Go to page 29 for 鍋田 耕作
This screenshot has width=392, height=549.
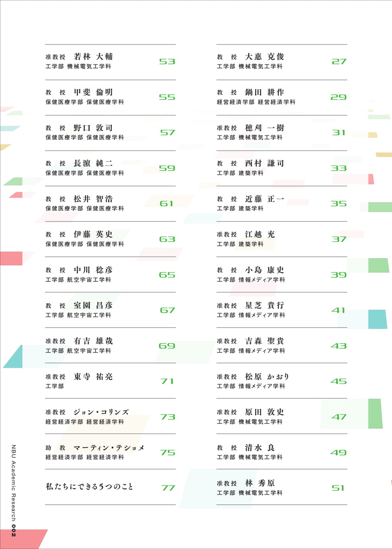click(338, 97)
